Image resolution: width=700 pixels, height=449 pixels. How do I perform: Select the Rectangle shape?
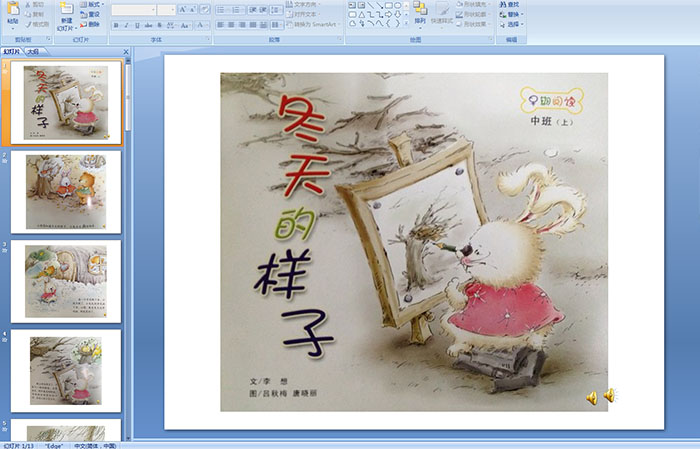click(x=389, y=5)
